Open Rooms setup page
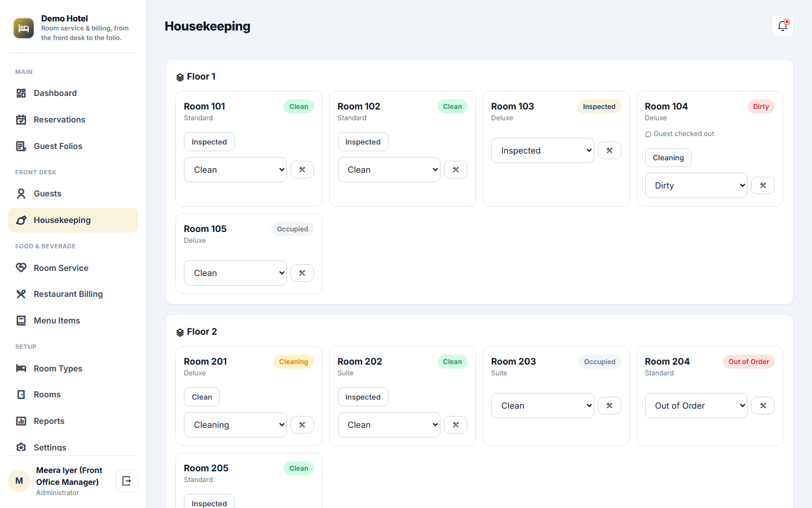The image size is (812, 508). click(73, 395)
